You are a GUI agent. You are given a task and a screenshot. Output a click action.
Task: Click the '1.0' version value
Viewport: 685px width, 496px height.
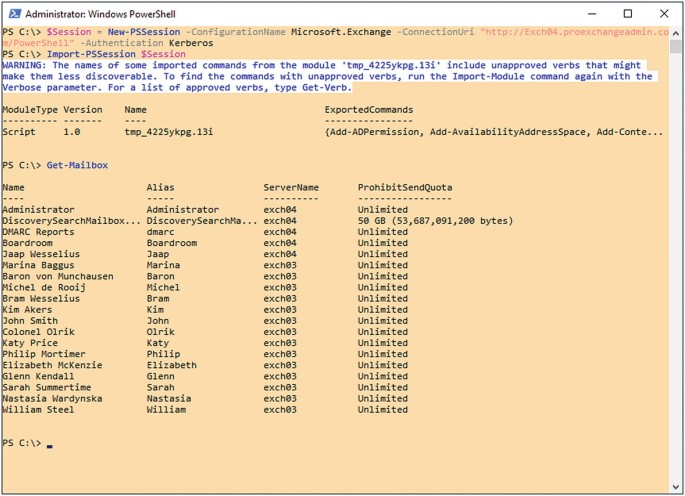pos(72,132)
